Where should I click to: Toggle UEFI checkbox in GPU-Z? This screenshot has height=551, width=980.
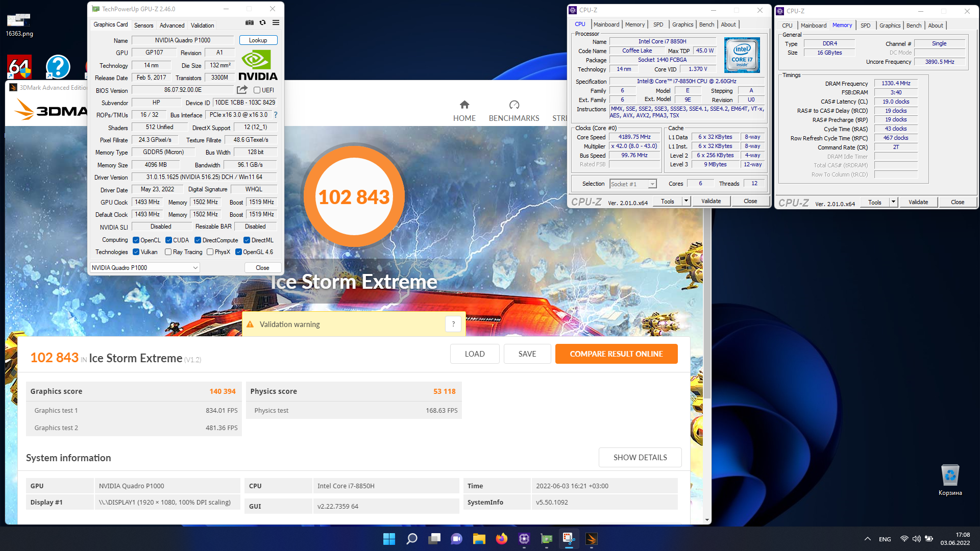tap(257, 90)
